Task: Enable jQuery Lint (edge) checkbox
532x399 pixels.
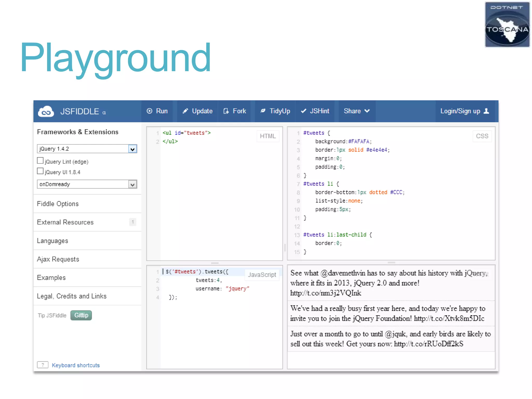Action: pyautogui.click(x=40, y=161)
